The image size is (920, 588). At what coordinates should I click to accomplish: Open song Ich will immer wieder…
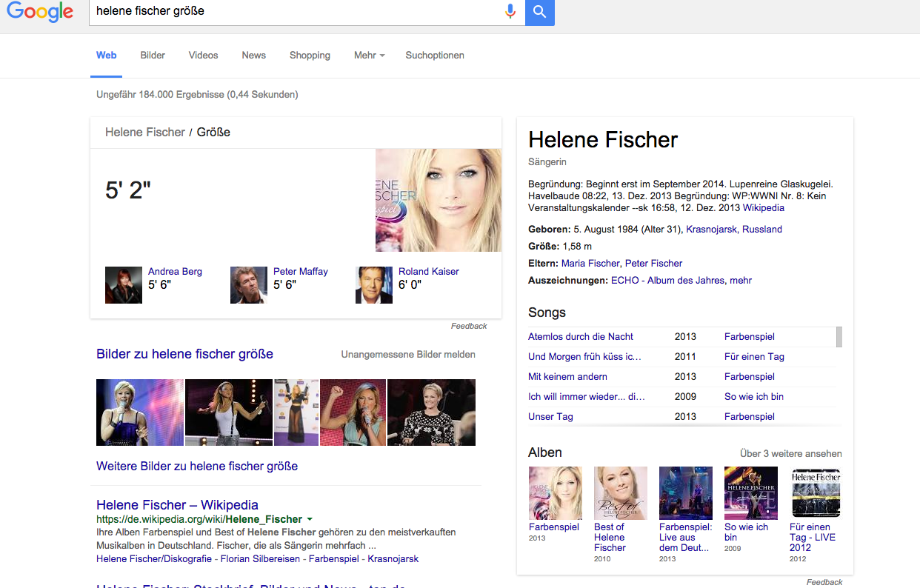[587, 397]
